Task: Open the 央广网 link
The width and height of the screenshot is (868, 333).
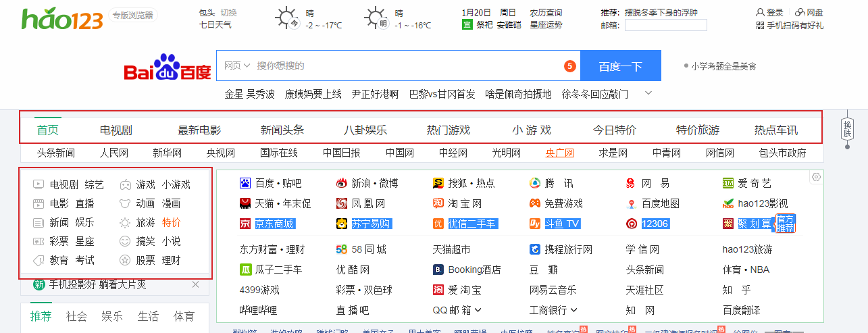Action: tap(560, 153)
